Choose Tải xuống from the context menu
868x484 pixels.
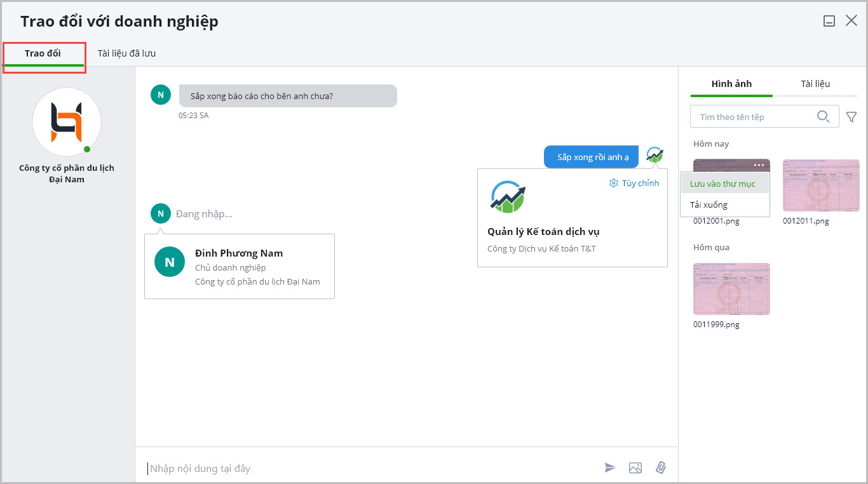709,205
